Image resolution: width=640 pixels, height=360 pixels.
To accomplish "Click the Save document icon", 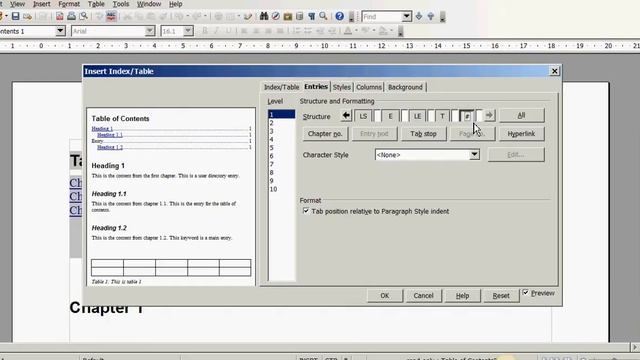I will point(16,16).
